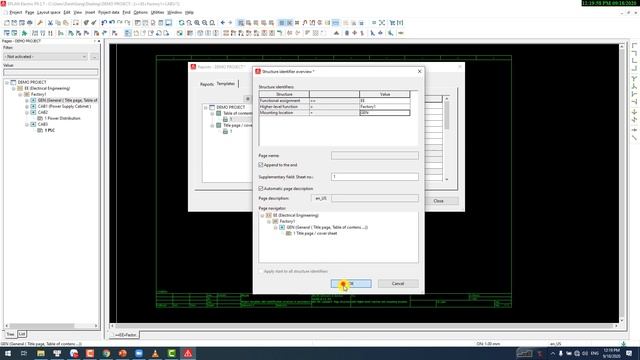Open the Project menu
Screen dimensions: 640x360
pos(16,13)
